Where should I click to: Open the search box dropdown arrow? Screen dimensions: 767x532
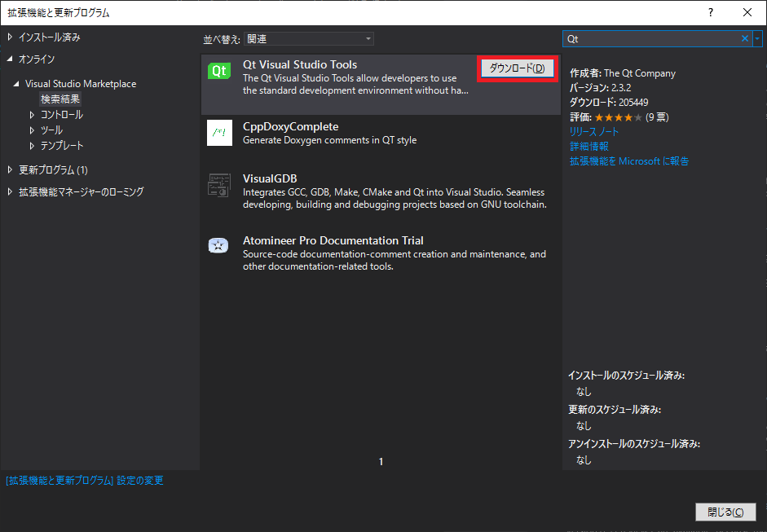[x=757, y=38]
